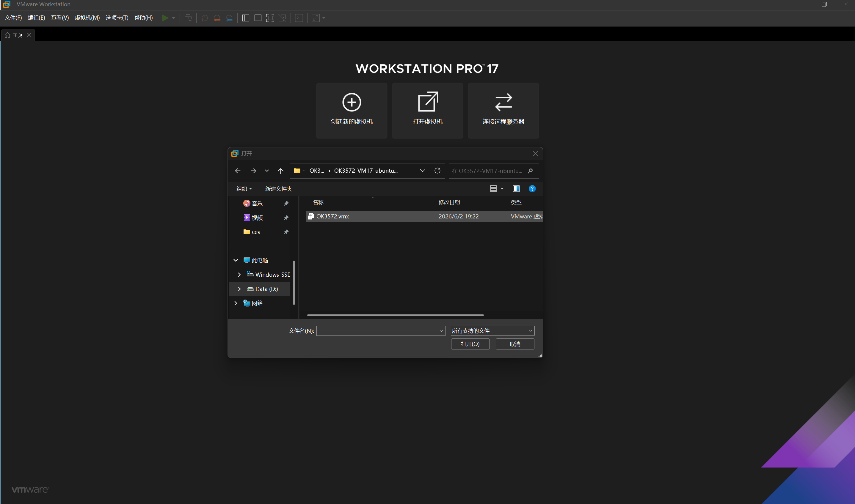Select the 主页 home tab
The width and height of the screenshot is (855, 504).
coord(18,35)
